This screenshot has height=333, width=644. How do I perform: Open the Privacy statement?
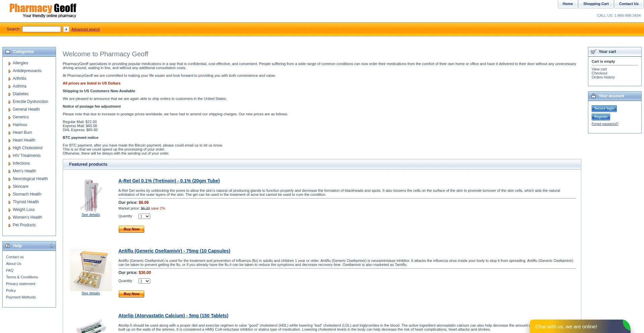pyautogui.click(x=20, y=284)
